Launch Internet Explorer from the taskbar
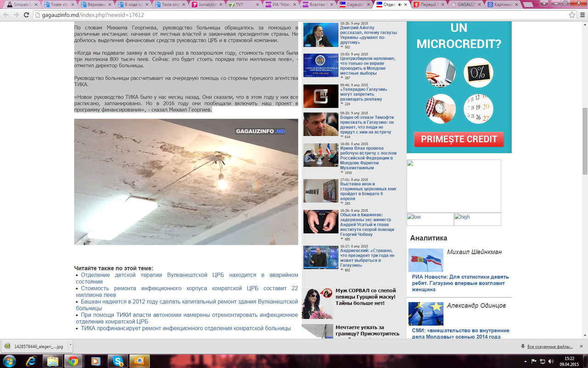The width and height of the screenshot is (588, 368). pos(31,361)
